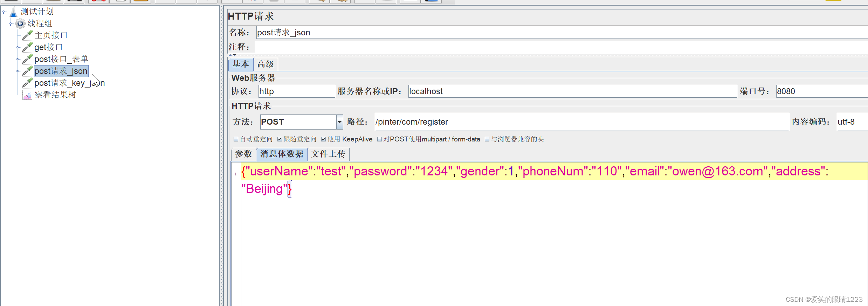Switch to the 高级 tab
This screenshot has width=868, height=306.
pos(266,64)
